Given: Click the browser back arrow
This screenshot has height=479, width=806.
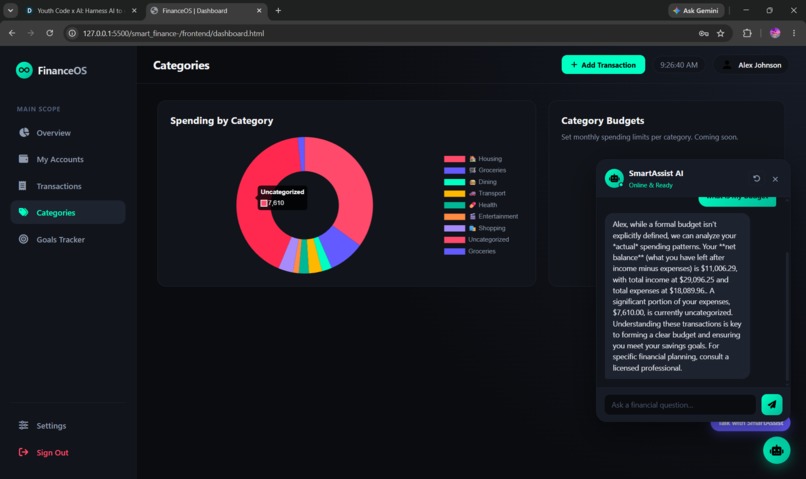Looking at the screenshot, I should coord(12,33).
